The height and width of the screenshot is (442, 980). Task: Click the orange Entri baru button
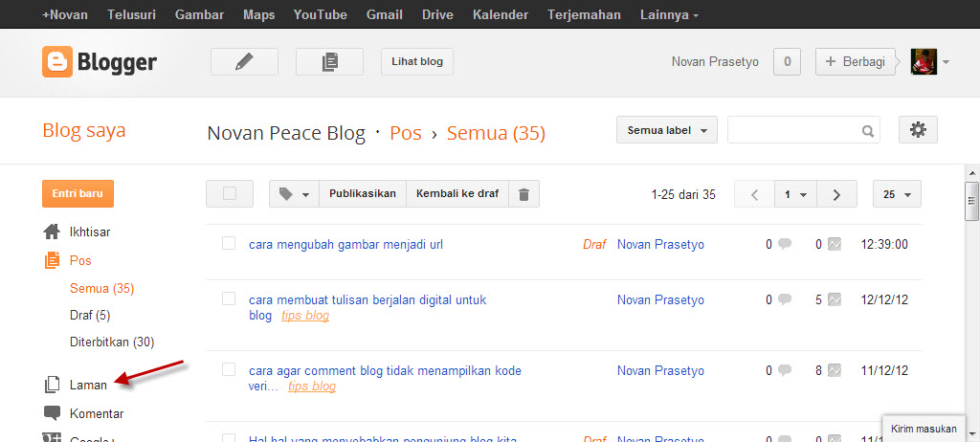[78, 194]
